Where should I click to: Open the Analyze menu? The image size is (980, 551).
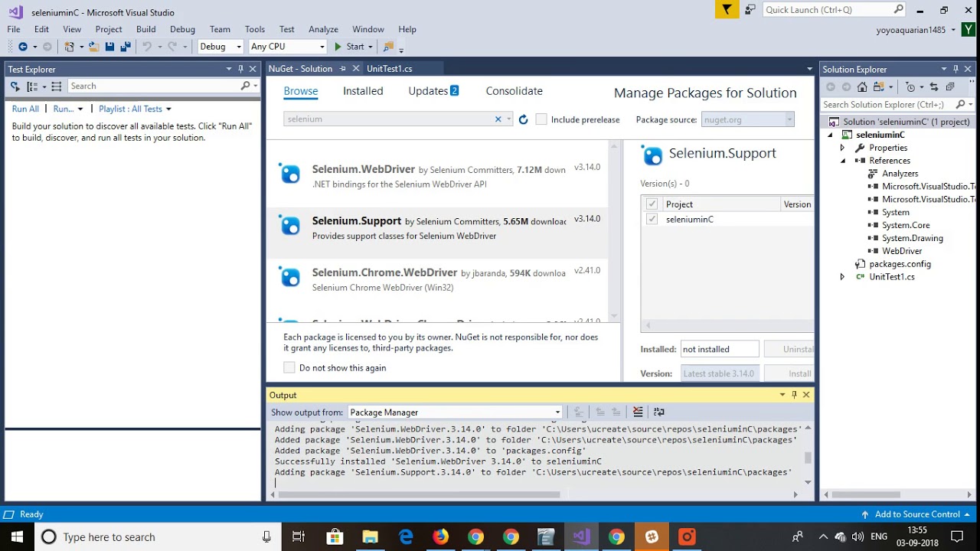(x=323, y=29)
